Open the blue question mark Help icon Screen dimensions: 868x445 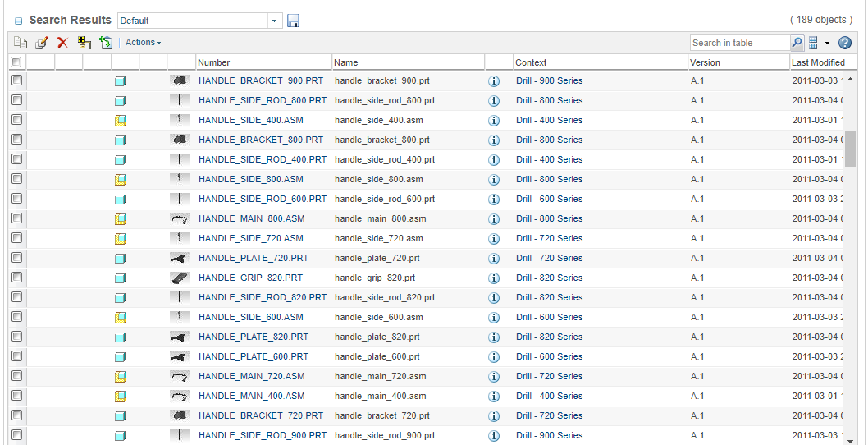pos(845,43)
